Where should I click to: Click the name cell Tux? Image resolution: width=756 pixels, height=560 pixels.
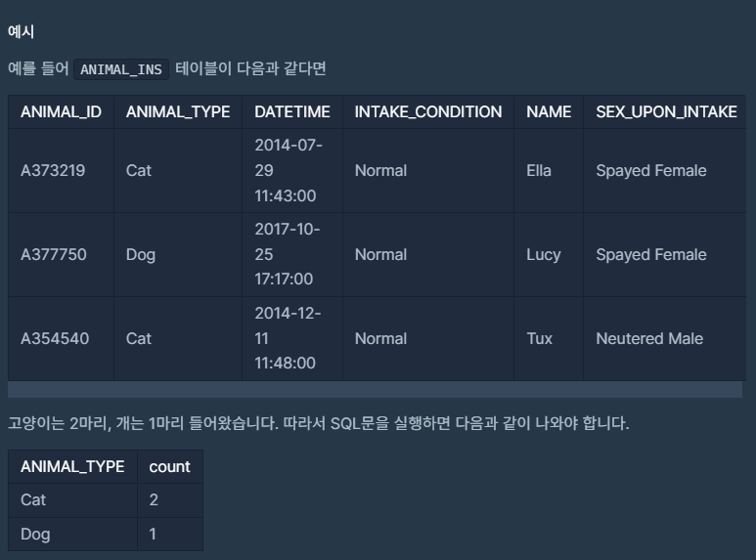(549, 339)
